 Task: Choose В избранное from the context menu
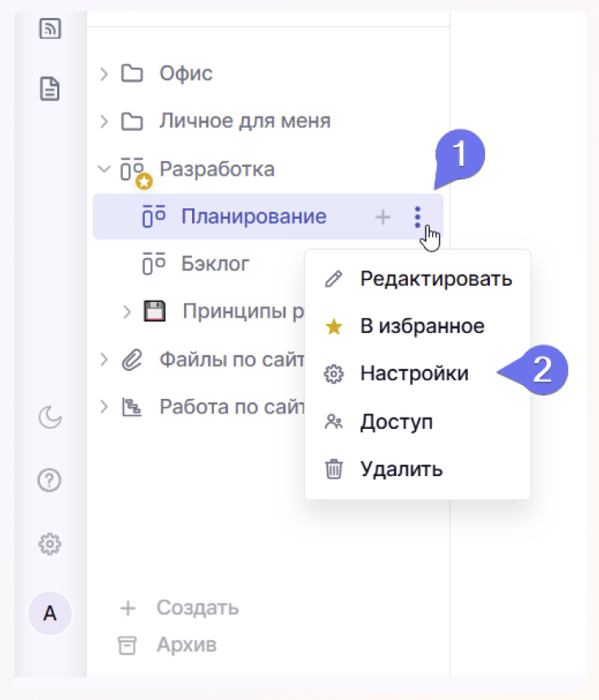(422, 326)
